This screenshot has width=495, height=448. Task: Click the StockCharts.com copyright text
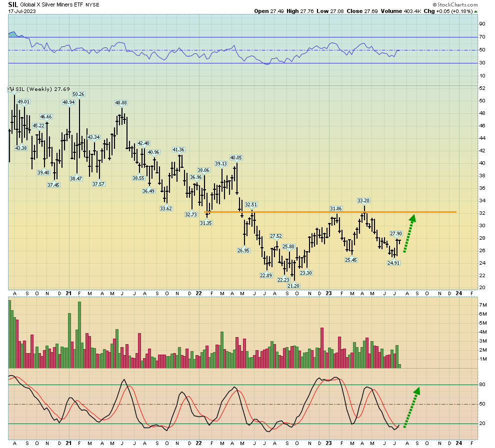point(455,4)
